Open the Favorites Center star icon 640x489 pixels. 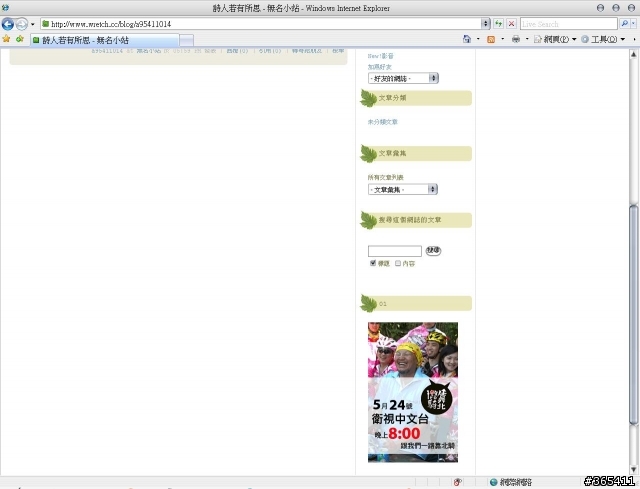tap(7, 39)
